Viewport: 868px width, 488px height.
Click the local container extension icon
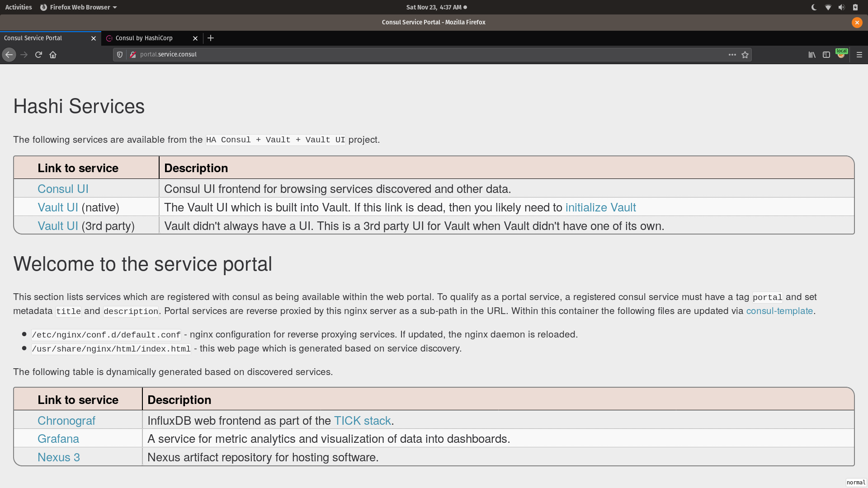pyautogui.click(x=841, y=54)
